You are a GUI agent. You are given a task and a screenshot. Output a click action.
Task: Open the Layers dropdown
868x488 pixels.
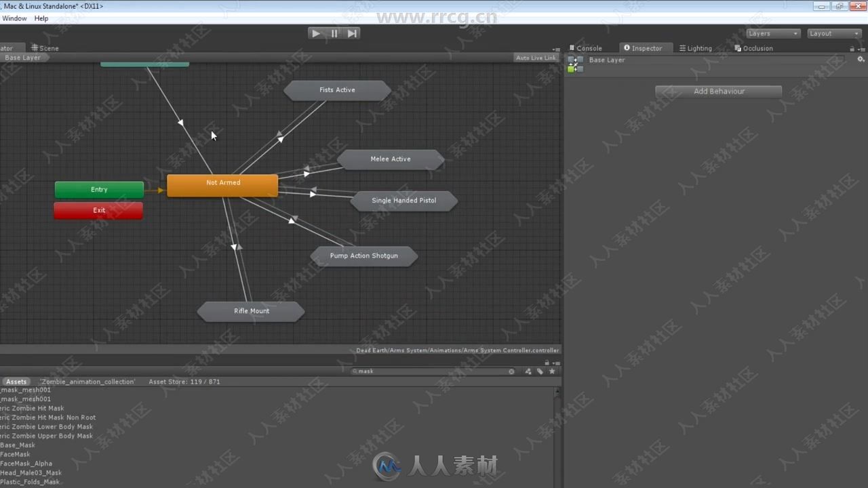[x=773, y=33]
